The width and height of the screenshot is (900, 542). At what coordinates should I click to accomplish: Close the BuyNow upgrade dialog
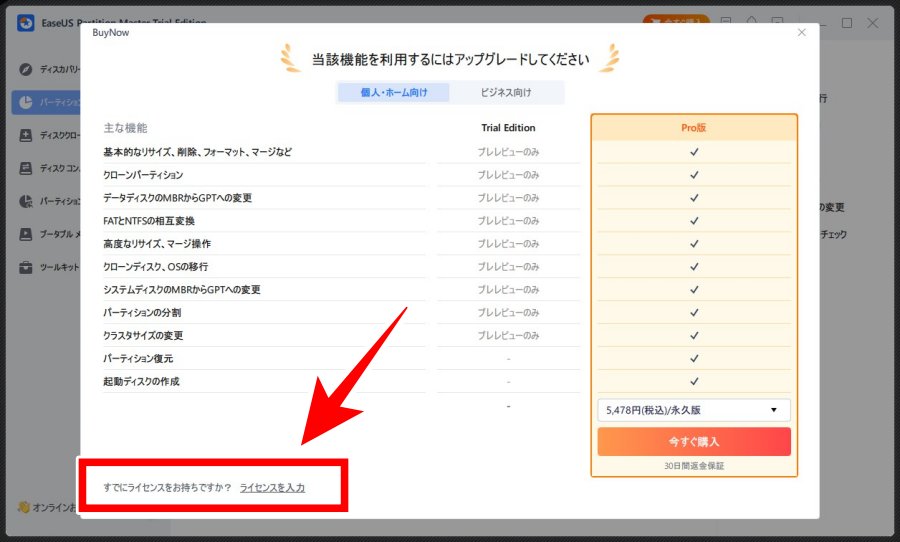click(801, 33)
